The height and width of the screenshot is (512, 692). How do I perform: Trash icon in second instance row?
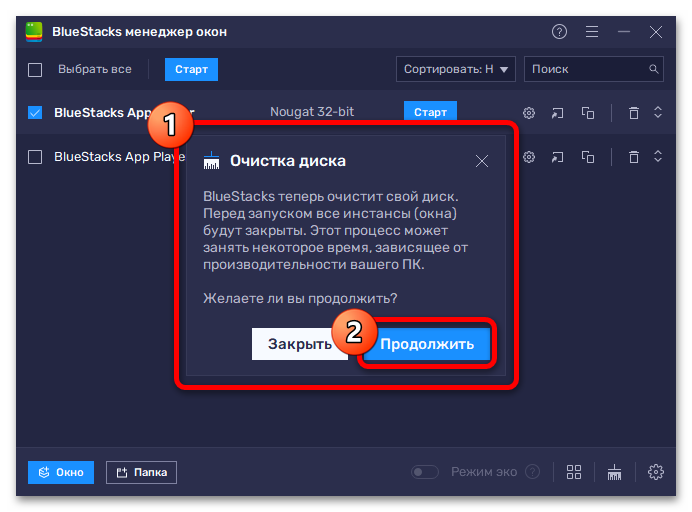pos(634,157)
